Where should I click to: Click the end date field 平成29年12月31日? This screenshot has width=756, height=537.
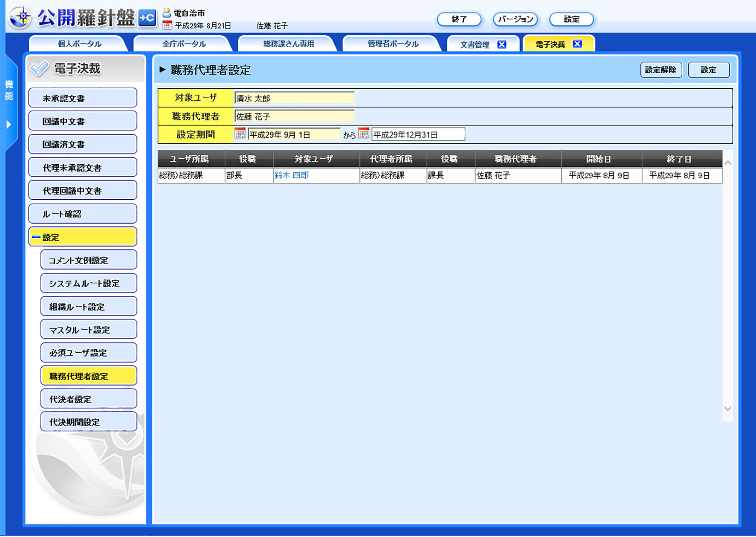coord(418,134)
